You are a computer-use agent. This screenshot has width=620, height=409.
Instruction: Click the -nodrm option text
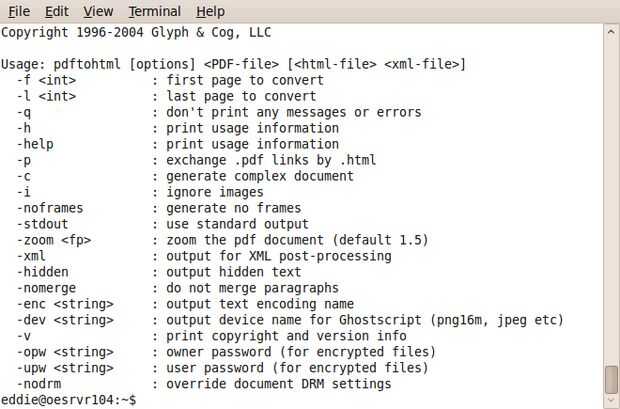pyautogui.click(x=41, y=384)
